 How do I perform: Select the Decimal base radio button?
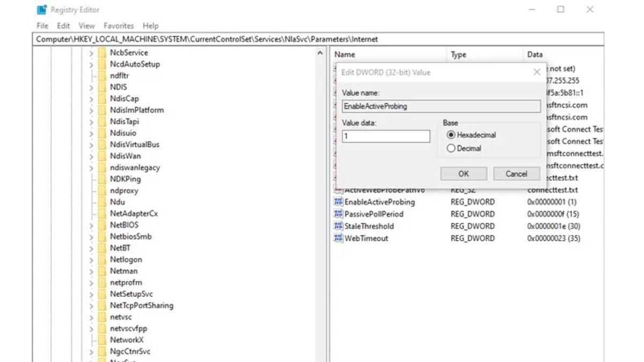[x=450, y=148]
